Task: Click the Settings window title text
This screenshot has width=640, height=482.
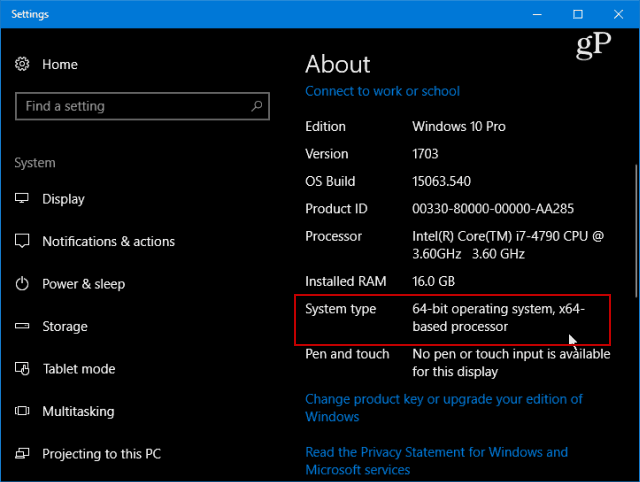Action: 30,14
